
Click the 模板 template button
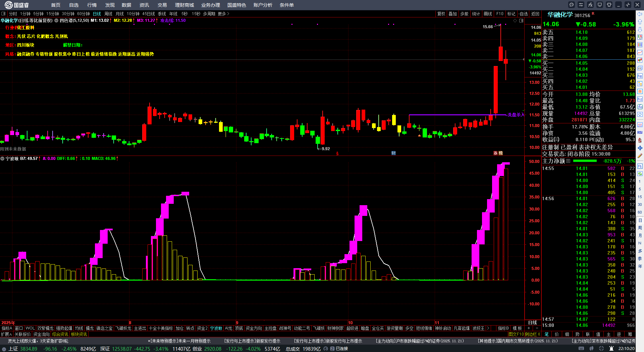point(517,328)
